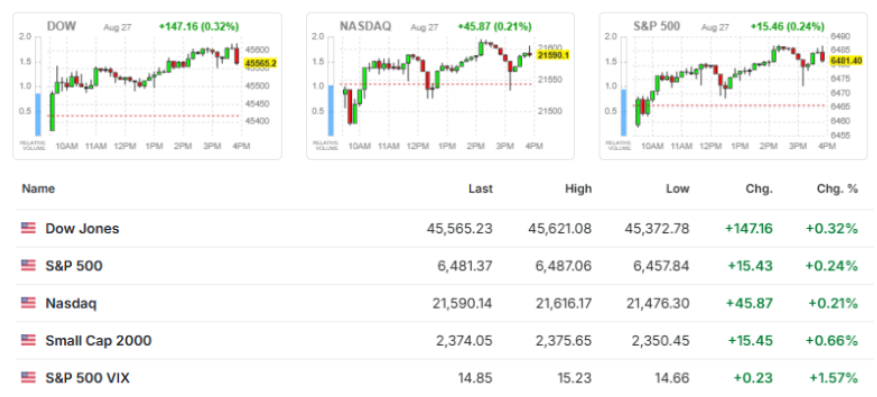Click the highlighted 6481.40 price tag
The width and height of the screenshot is (877, 397).
click(x=846, y=60)
